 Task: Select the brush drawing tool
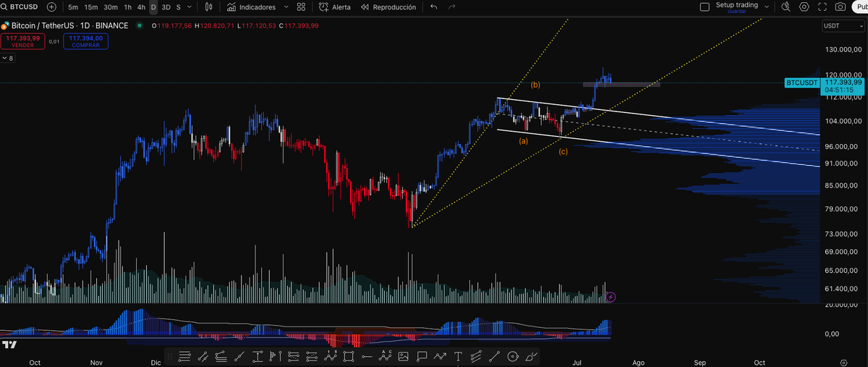click(x=530, y=356)
